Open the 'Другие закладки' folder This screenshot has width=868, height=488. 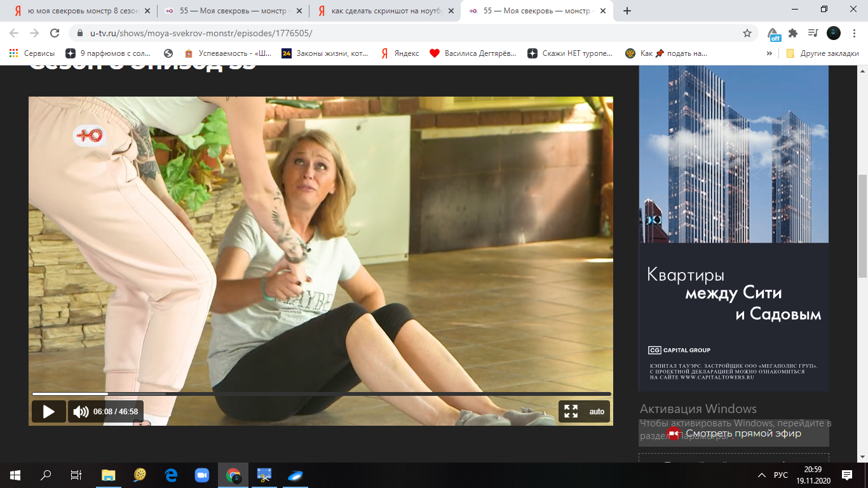tap(822, 53)
